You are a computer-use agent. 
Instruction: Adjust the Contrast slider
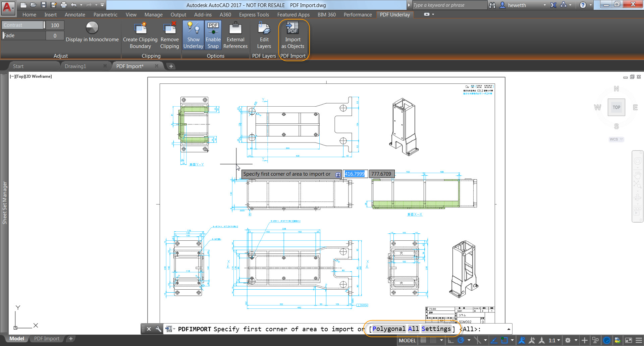point(23,25)
